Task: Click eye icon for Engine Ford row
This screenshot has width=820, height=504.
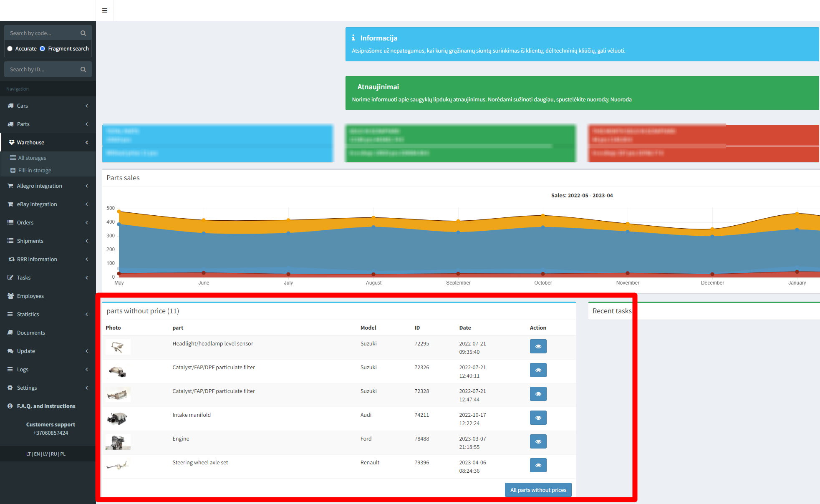Action: pos(538,441)
